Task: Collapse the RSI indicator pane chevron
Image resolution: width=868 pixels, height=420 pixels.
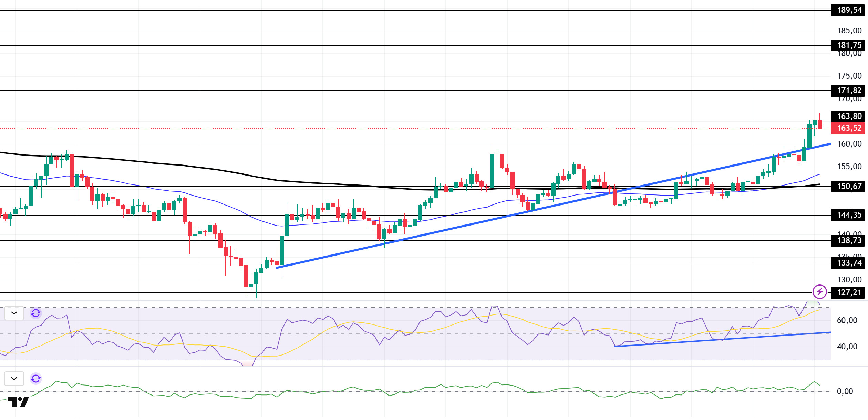Action: click(14, 313)
